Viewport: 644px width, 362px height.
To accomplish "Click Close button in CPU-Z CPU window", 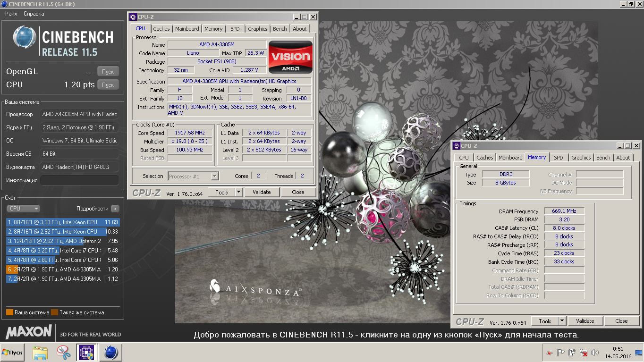I will pos(298,192).
